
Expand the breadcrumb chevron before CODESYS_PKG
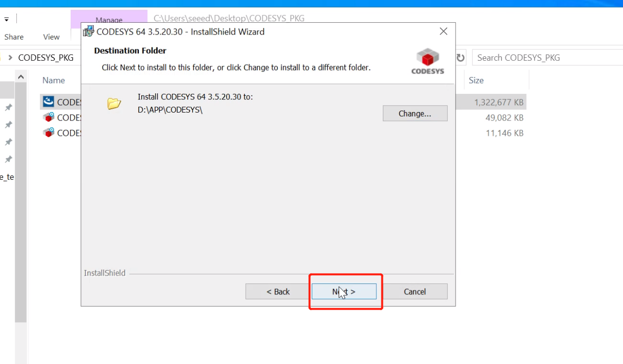click(x=10, y=58)
